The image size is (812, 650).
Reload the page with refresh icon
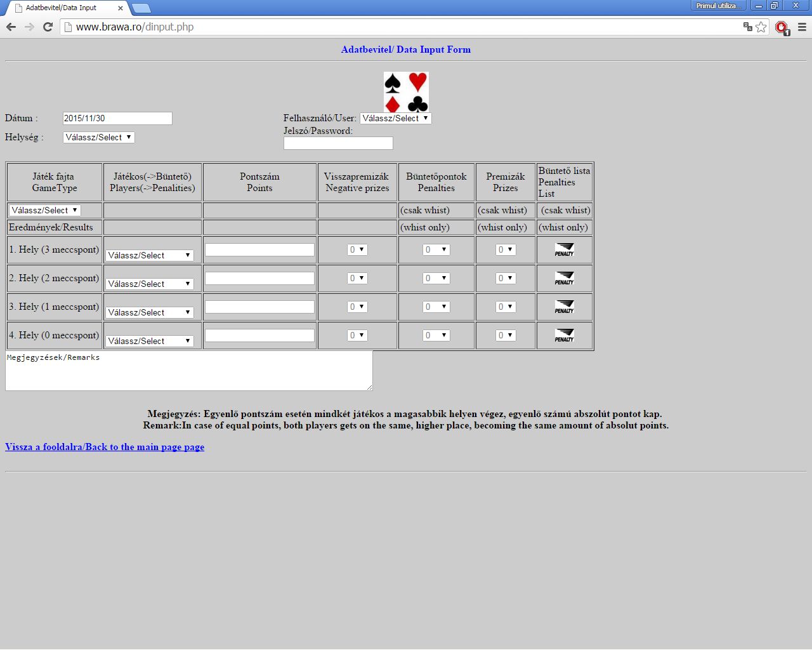click(x=48, y=27)
